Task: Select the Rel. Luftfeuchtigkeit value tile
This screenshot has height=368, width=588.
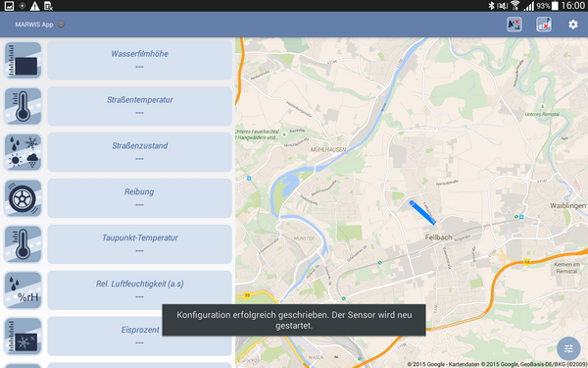Action: (139, 290)
